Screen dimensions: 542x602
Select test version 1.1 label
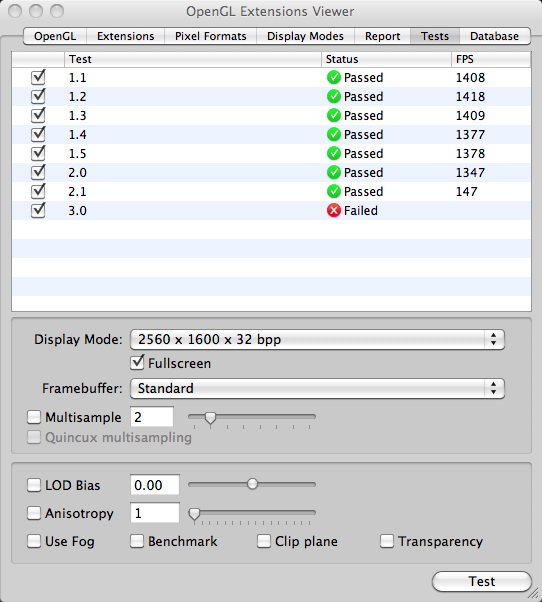pyautogui.click(x=77, y=78)
